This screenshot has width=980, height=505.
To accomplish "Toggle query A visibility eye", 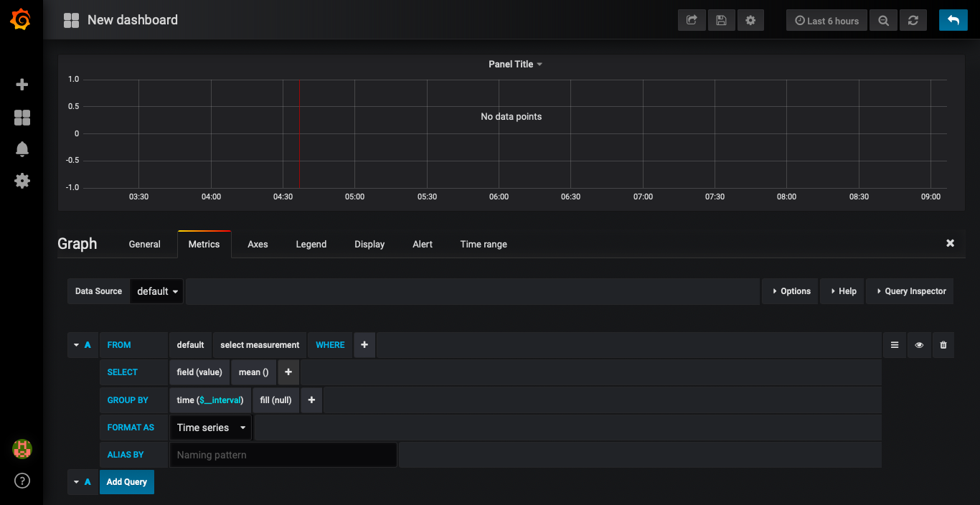I will (x=919, y=345).
